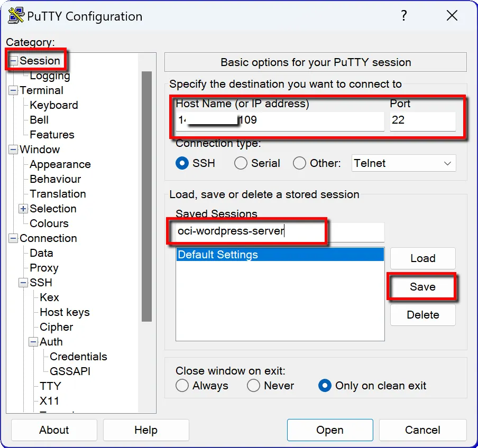Collapse the Terminal category node
Image resolution: width=478 pixels, height=448 pixels.
coord(13,90)
